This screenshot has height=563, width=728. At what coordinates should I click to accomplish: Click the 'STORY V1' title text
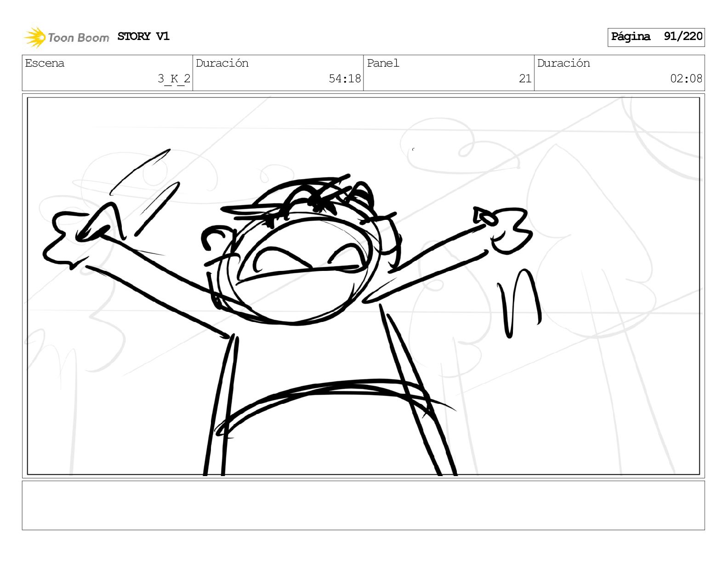[x=143, y=36]
